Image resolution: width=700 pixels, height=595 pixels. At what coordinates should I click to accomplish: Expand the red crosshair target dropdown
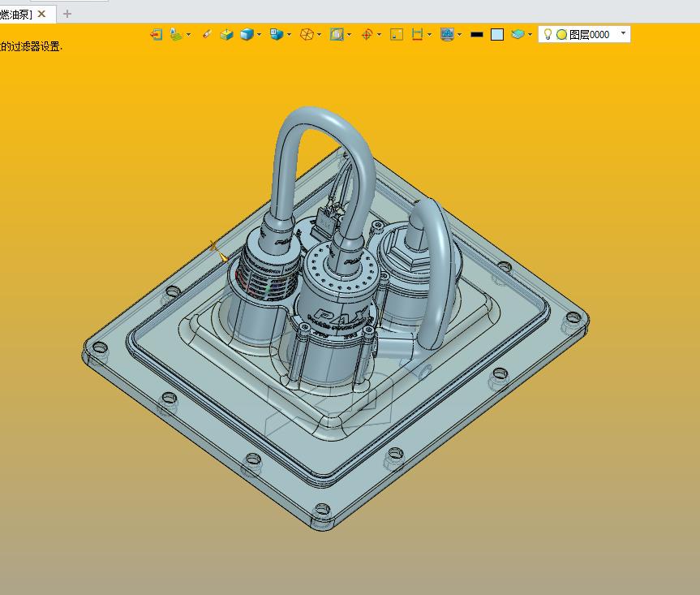click(x=379, y=34)
